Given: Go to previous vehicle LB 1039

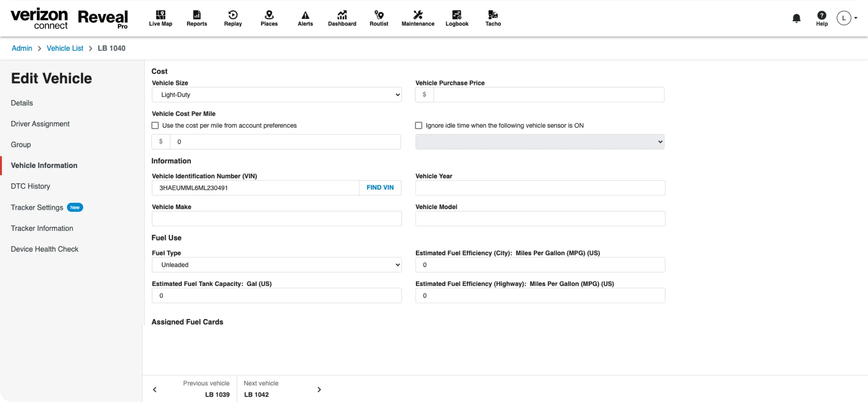Looking at the screenshot, I should pos(206,389).
